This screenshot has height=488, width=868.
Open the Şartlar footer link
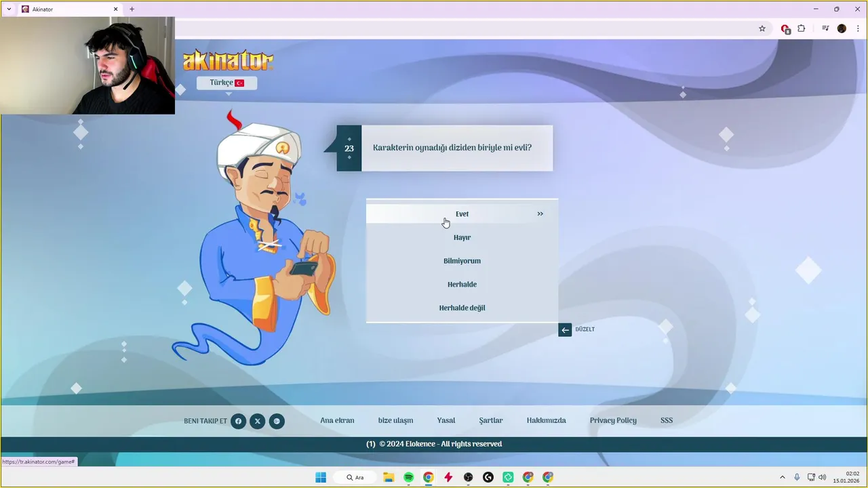(x=491, y=420)
